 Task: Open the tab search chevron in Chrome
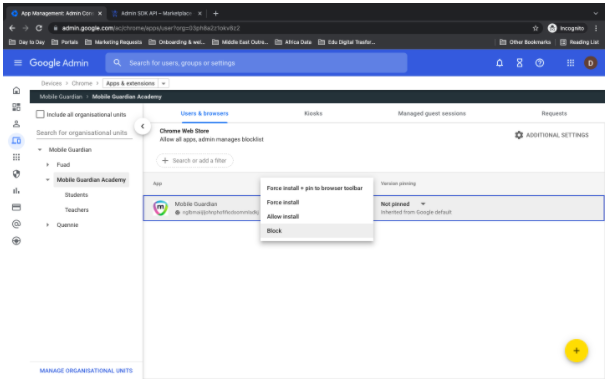click(596, 14)
